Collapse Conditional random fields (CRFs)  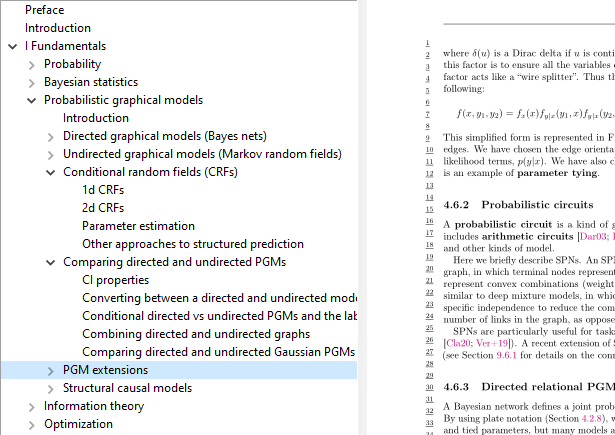pyautogui.click(x=51, y=173)
